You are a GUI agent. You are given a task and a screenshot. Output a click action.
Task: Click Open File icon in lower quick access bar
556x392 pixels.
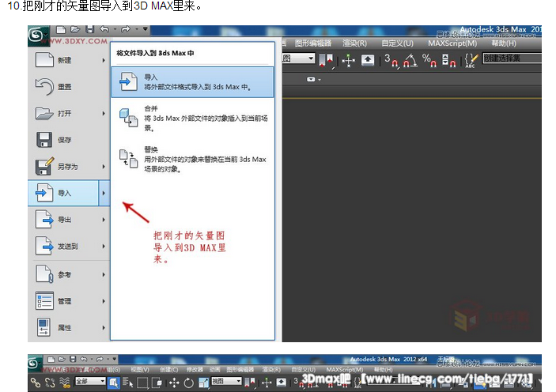click(62, 360)
